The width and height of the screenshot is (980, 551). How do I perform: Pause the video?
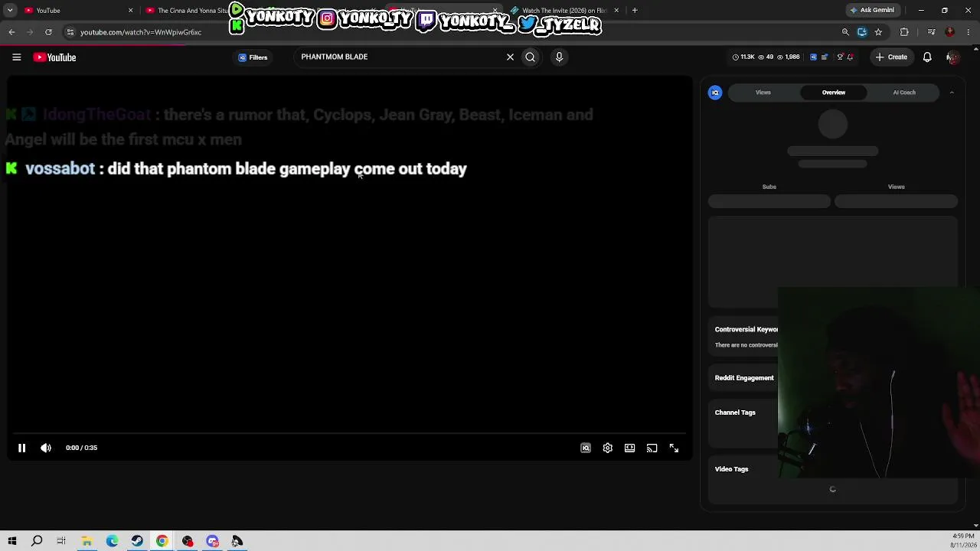click(x=21, y=448)
